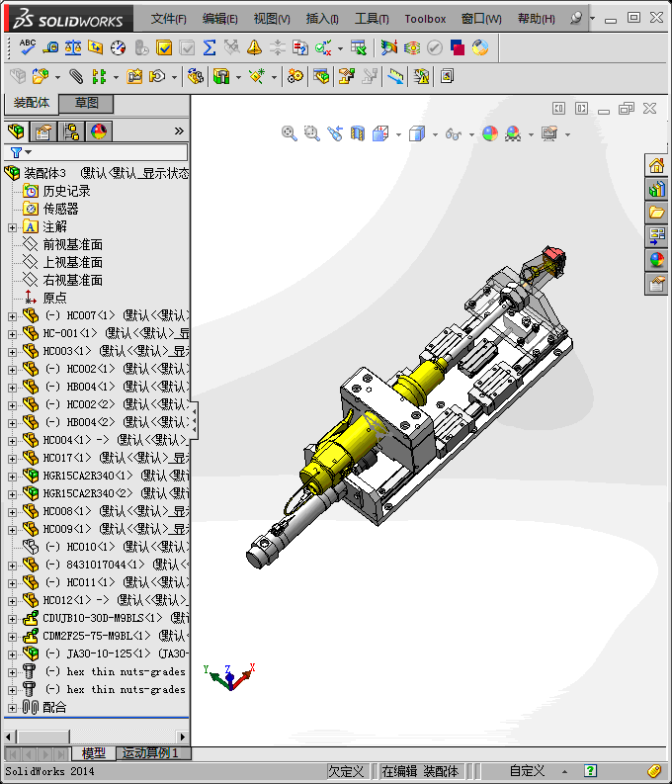Click the help question mark in status bar
This screenshot has height=784, width=672.
coord(590,770)
